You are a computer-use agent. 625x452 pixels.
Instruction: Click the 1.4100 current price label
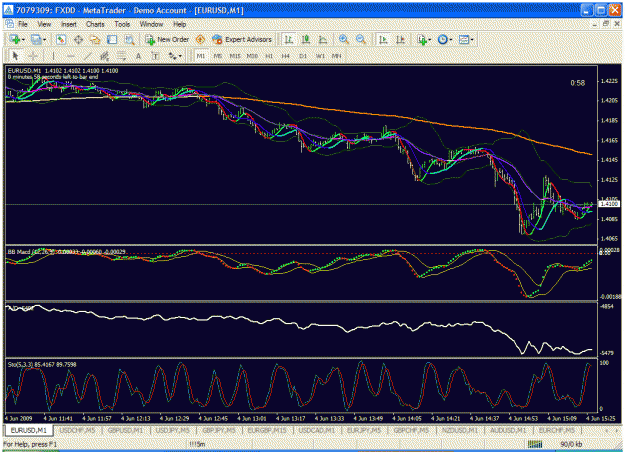609,204
